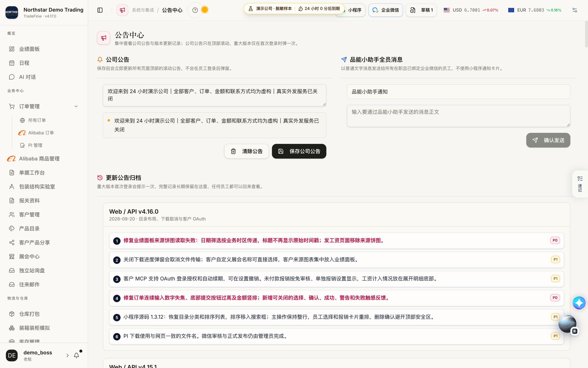Viewport: 588px width, 368px height.
Task: Open 装箱装柜模拟 in the sidebar
Action: [44, 328]
